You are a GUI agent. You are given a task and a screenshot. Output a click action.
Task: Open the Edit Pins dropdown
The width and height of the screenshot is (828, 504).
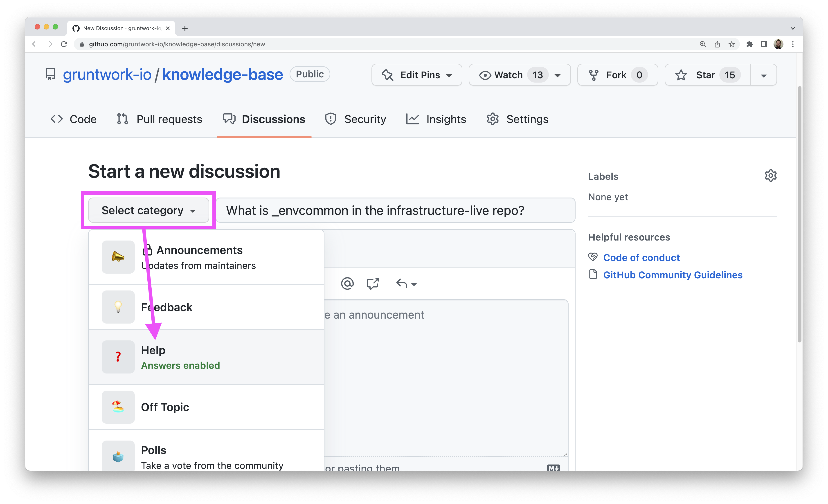click(417, 75)
